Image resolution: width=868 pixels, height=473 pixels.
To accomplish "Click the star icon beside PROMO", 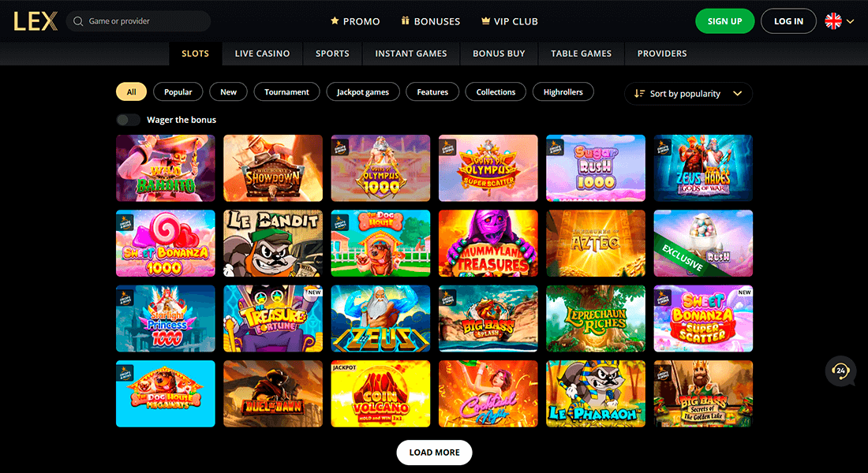I will pyautogui.click(x=335, y=20).
